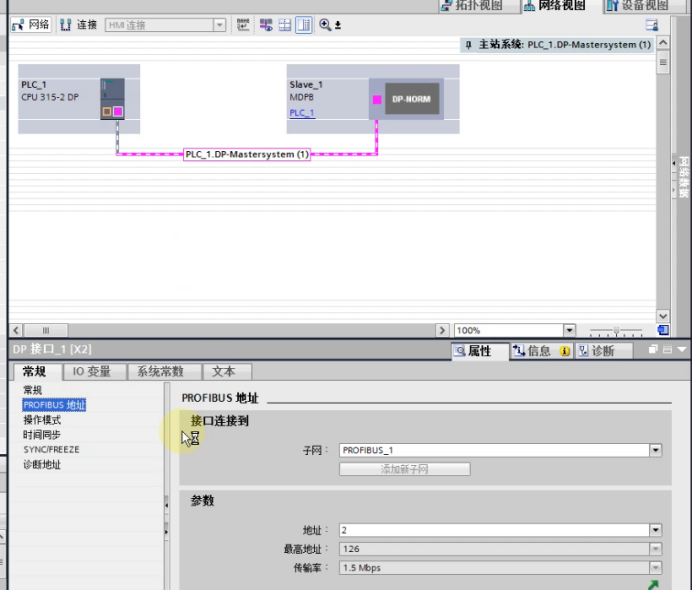
Task: Click the zoom magnifier icon in toolbar
Action: [x=325, y=25]
